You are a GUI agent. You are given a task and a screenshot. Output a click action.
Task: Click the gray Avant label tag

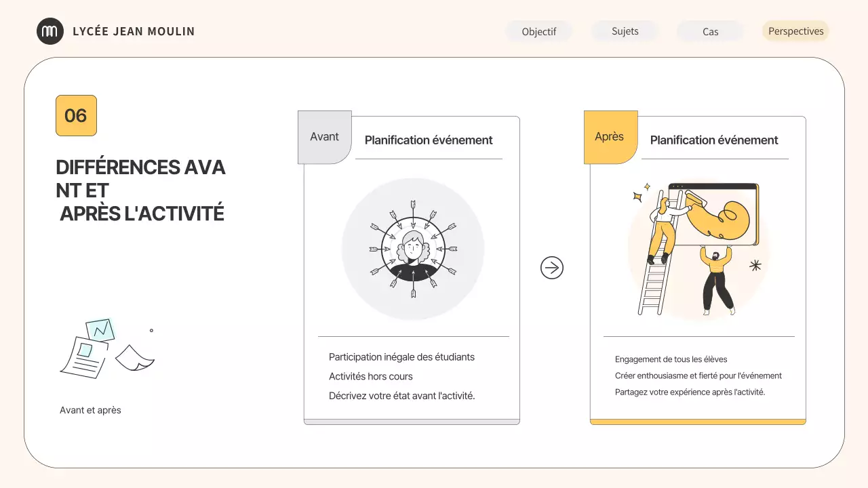324,137
